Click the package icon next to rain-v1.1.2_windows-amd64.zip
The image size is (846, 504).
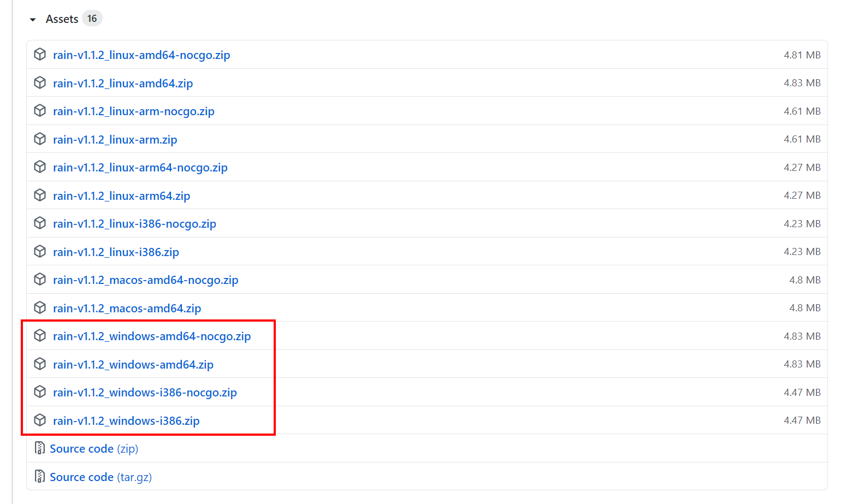point(40,363)
